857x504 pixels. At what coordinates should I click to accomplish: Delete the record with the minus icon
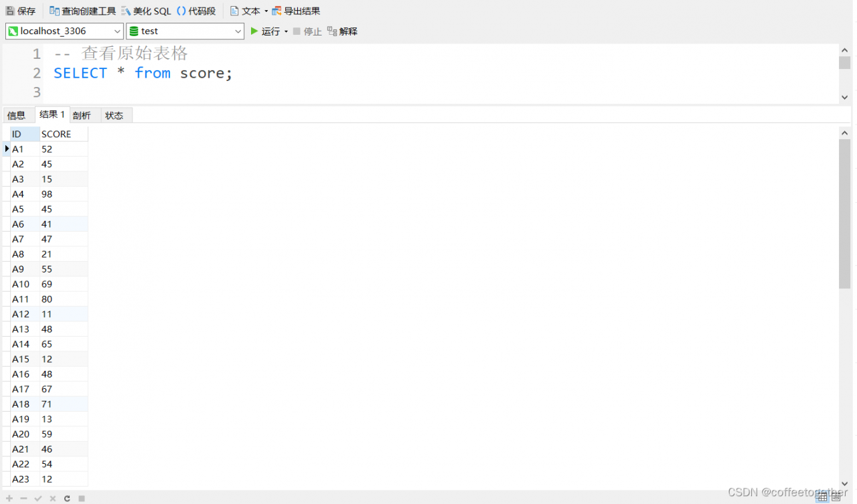click(23, 498)
